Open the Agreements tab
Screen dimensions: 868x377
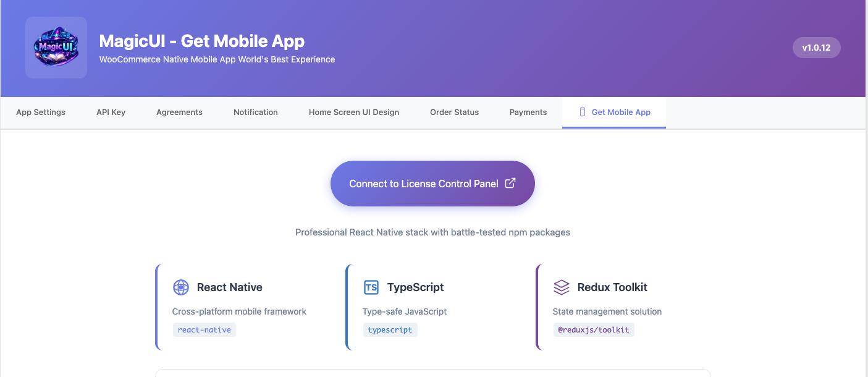pos(179,112)
